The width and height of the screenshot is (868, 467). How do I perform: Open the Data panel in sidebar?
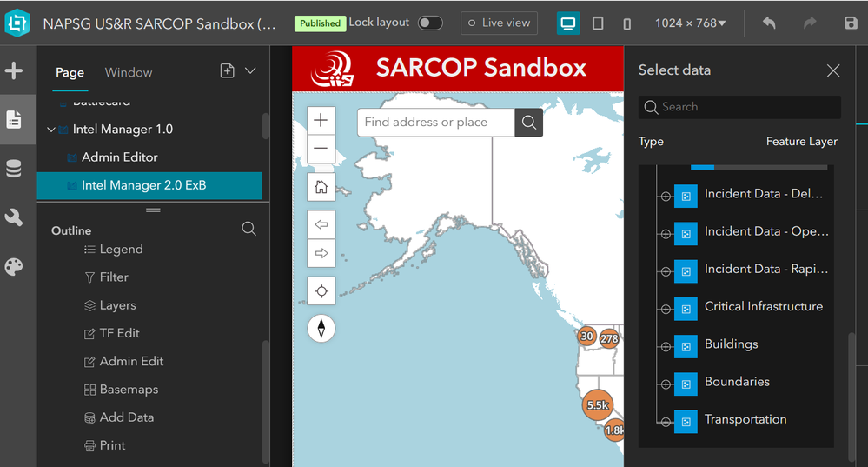14,169
